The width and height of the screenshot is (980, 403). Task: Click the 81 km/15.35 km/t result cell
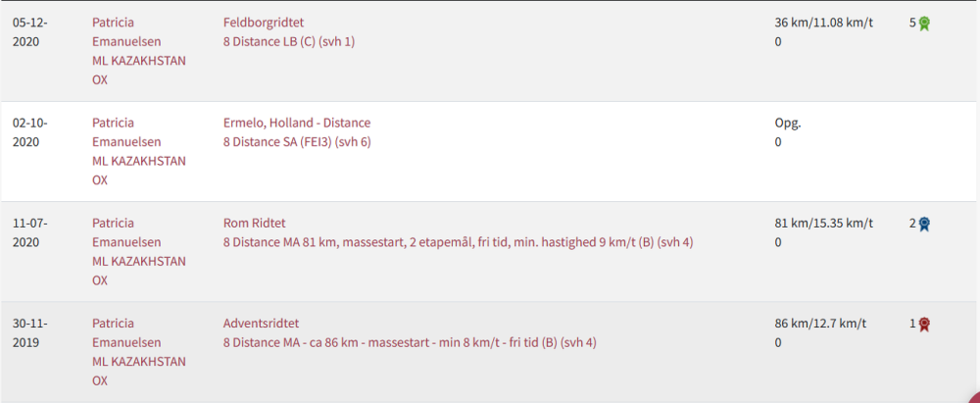824,223
